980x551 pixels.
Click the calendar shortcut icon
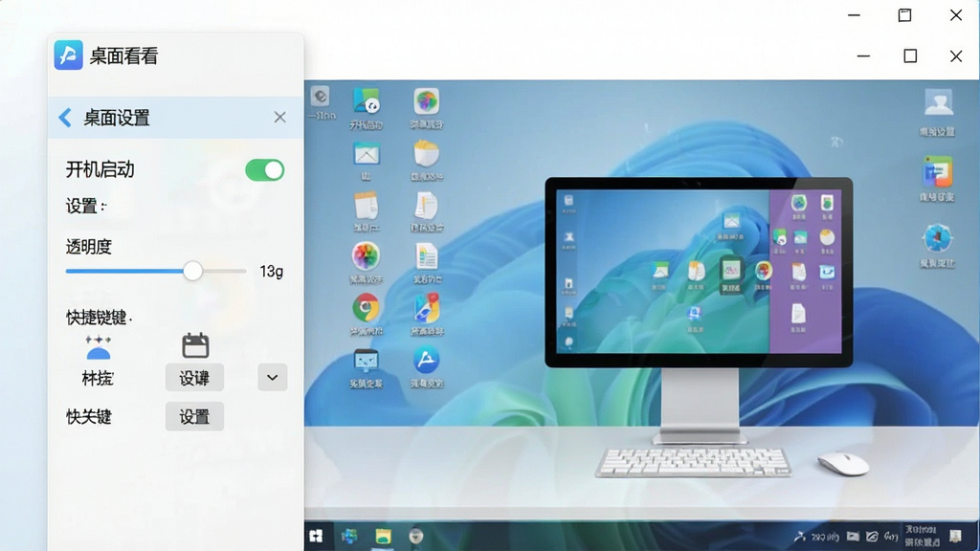pyautogui.click(x=195, y=345)
